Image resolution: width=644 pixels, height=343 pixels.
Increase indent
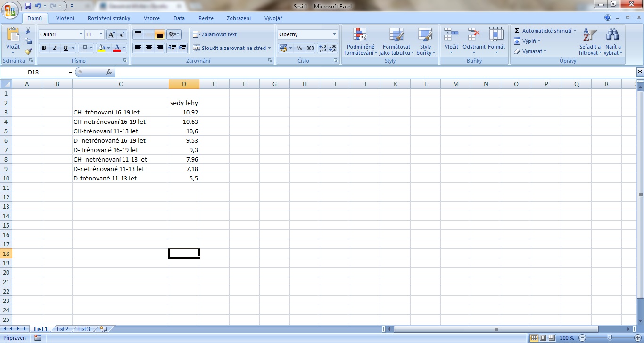(183, 48)
